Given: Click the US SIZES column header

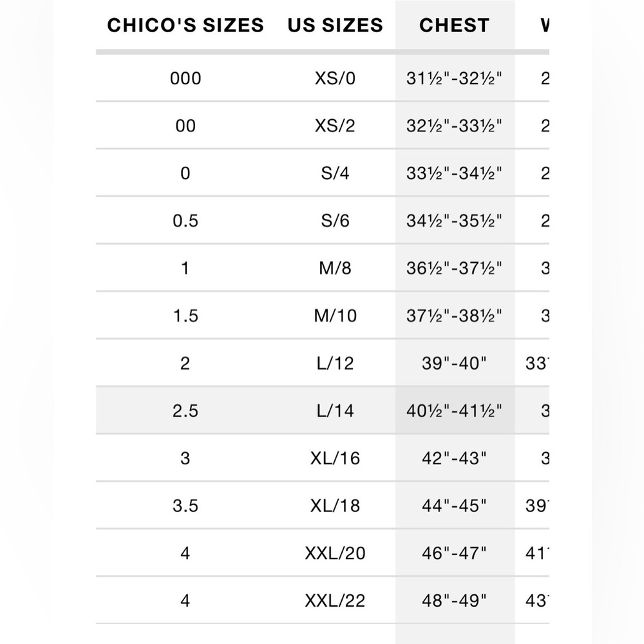Looking at the screenshot, I should (335, 26).
